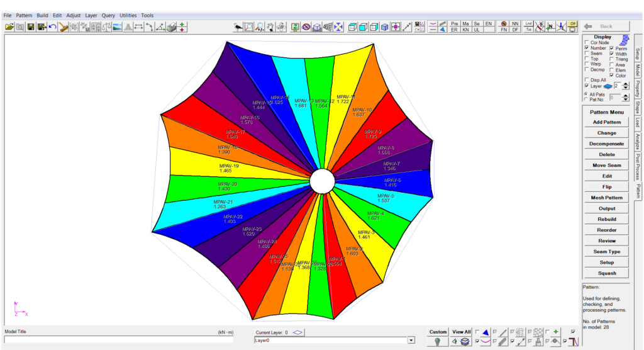Click the Decompensate button

[606, 144]
